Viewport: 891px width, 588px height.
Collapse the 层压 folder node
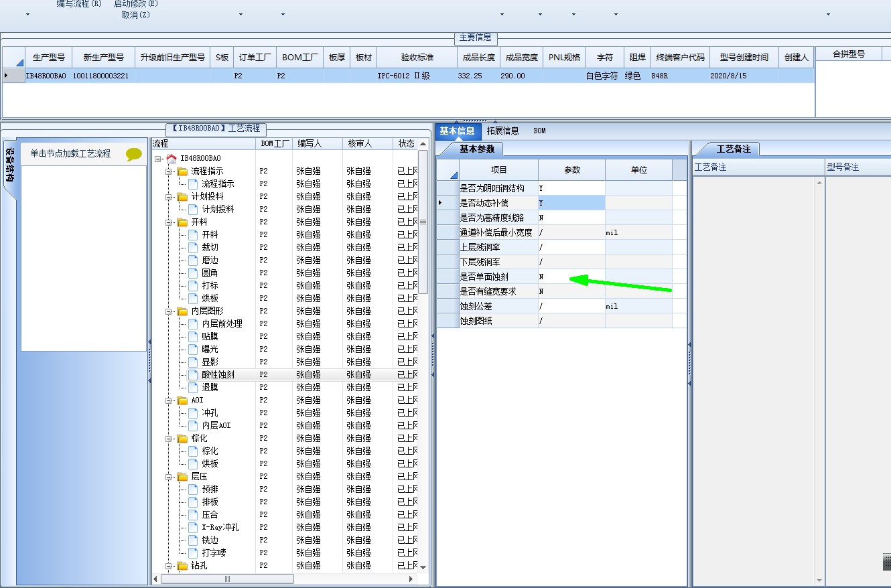[x=169, y=476]
